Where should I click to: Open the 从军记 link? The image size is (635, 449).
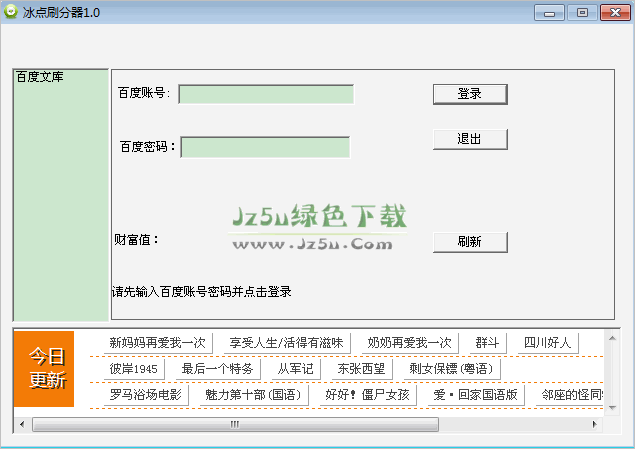[296, 369]
